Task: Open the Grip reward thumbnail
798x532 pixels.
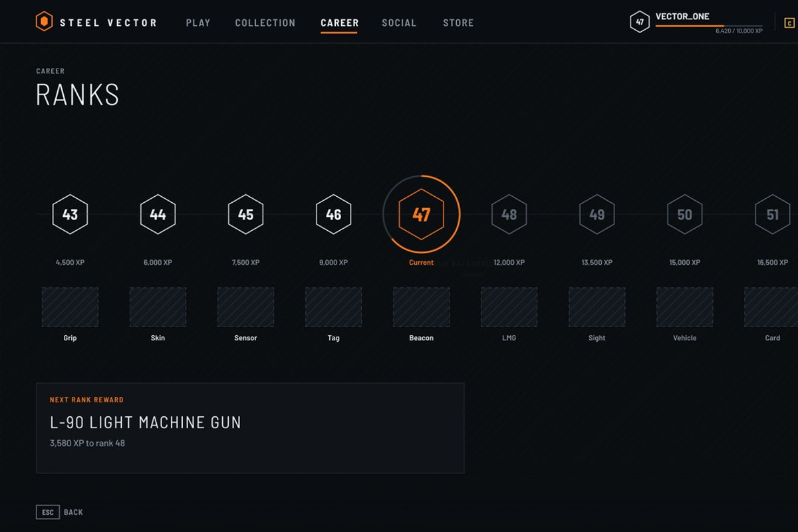Action: [70, 307]
